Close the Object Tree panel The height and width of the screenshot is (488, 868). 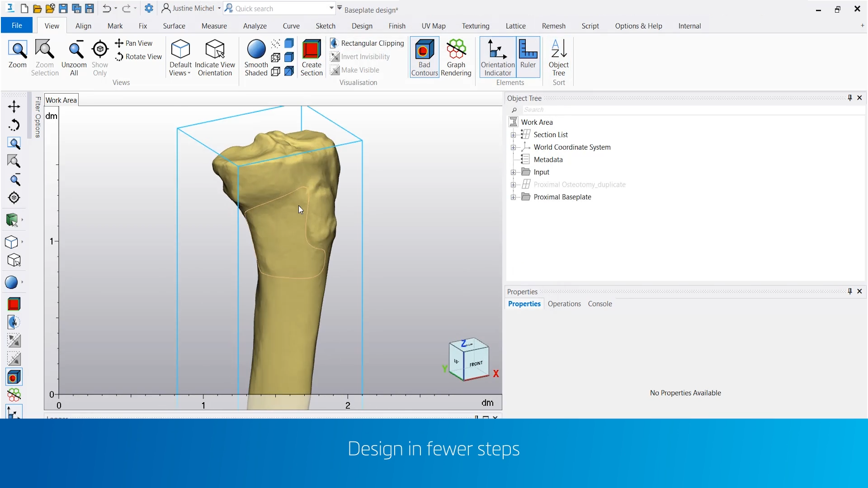(x=860, y=98)
